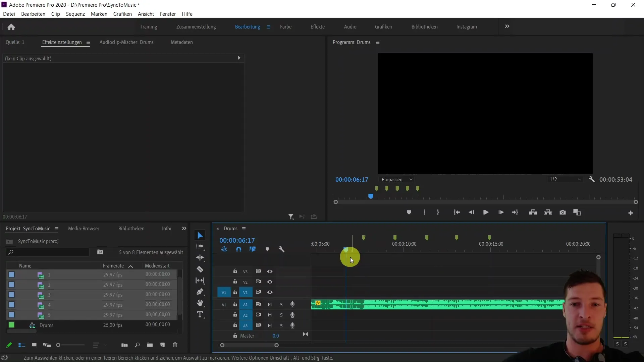The image size is (644, 362).
Task: Open the Fenster menu
Action: click(168, 14)
